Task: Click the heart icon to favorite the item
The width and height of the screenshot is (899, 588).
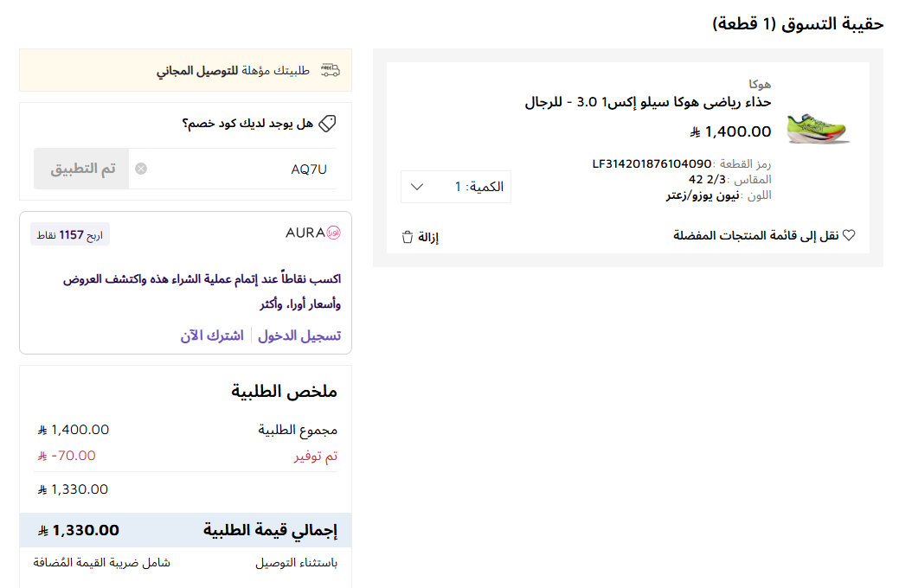Action: point(848,234)
